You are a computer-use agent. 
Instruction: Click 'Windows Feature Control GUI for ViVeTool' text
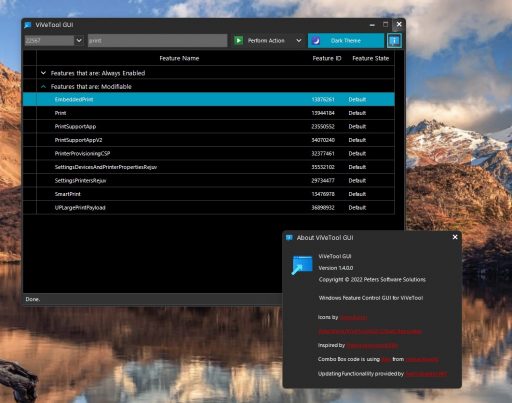(371, 298)
